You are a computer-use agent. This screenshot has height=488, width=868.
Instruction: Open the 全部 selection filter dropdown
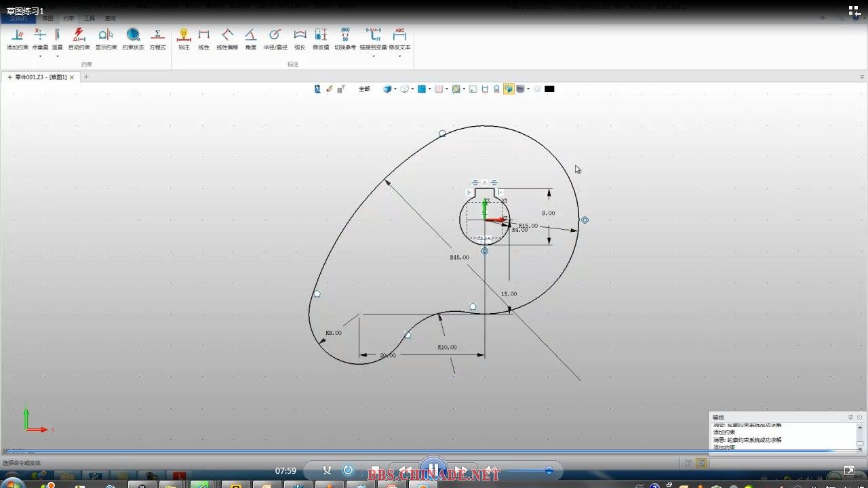pos(364,89)
